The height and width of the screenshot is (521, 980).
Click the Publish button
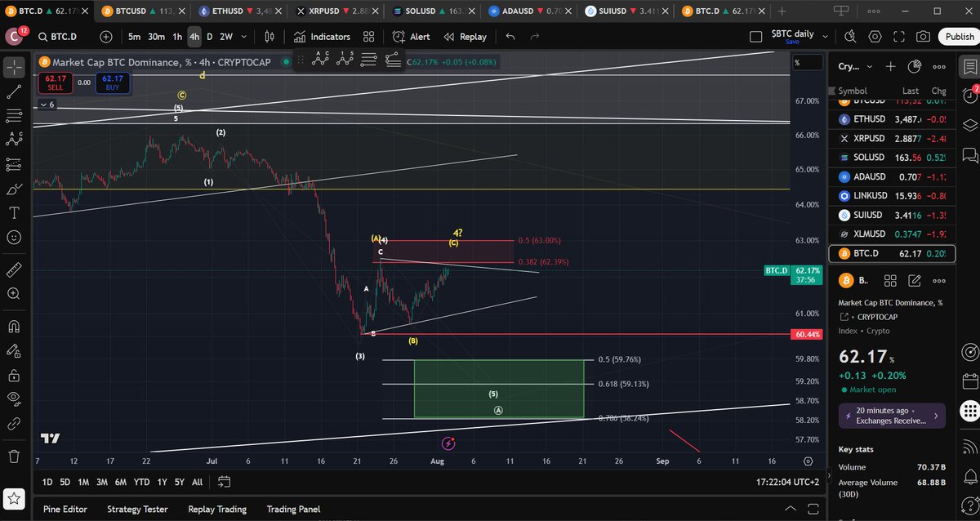960,37
